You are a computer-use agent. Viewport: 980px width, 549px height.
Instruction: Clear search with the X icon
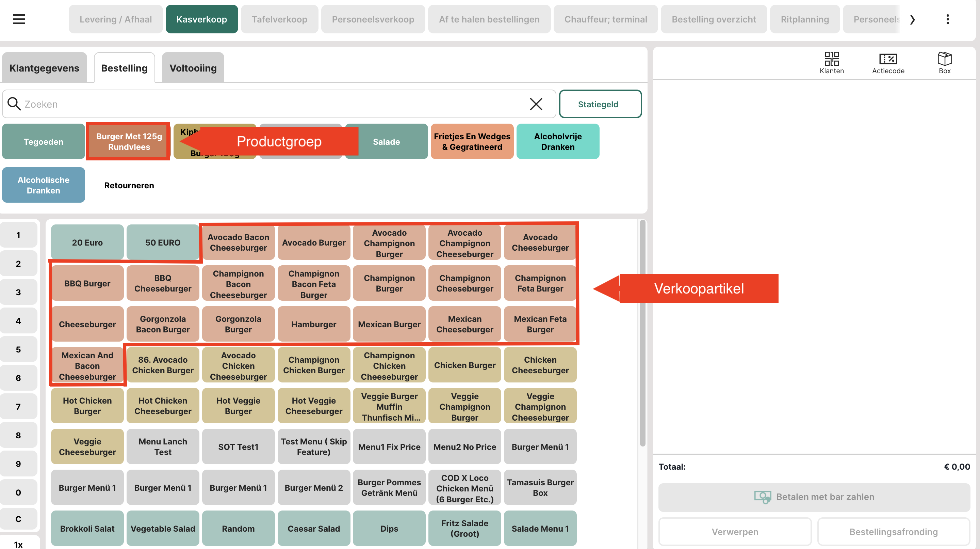(x=536, y=104)
